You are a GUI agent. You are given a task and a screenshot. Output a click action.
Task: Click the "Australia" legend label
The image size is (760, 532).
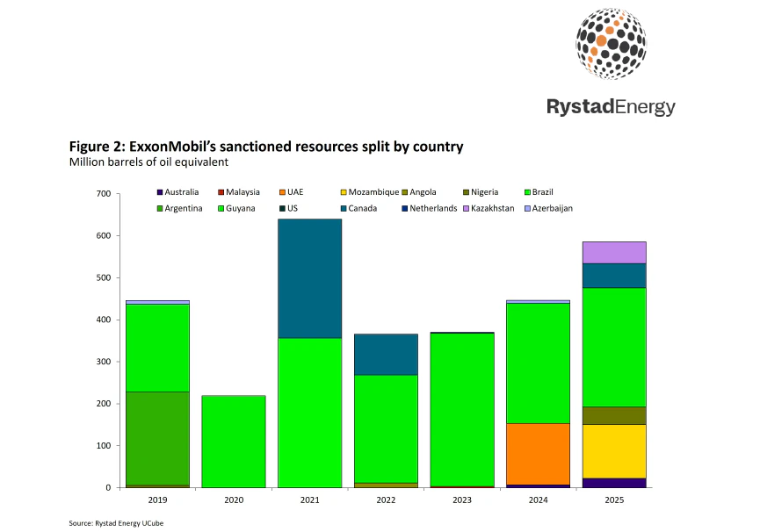tap(182, 192)
